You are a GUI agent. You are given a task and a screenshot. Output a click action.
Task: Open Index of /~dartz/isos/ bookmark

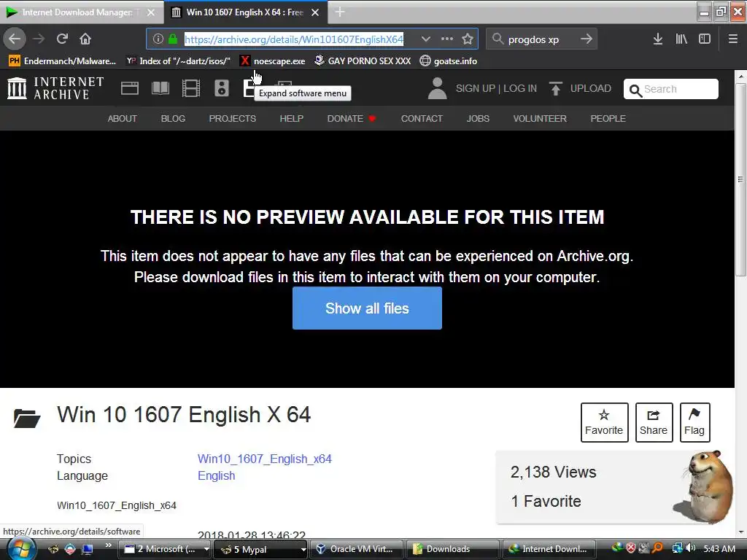coord(179,61)
